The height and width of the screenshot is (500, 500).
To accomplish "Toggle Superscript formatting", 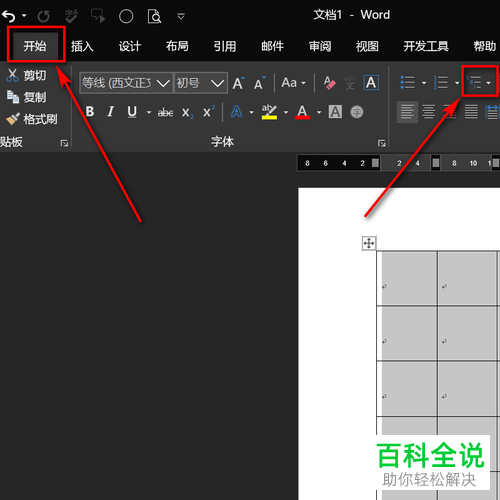I will pos(209,112).
